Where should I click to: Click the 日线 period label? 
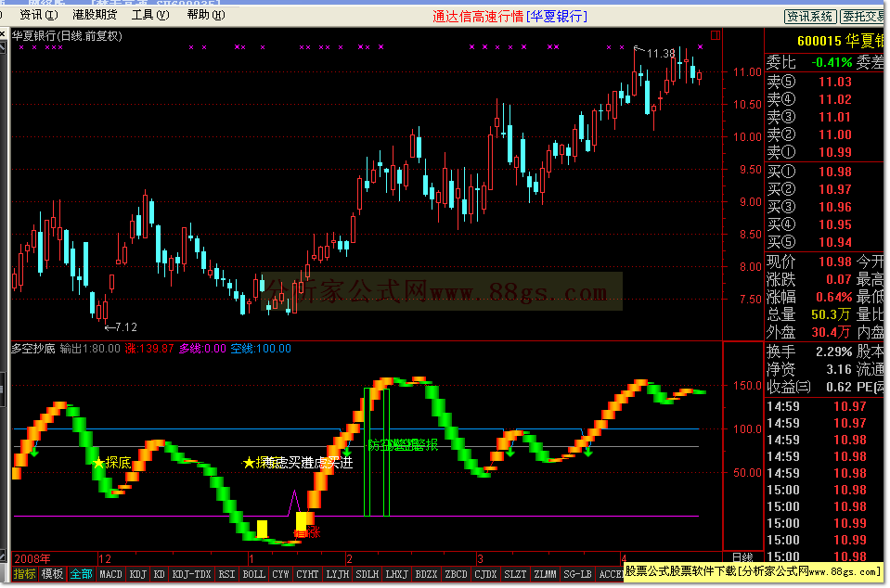coord(742,558)
